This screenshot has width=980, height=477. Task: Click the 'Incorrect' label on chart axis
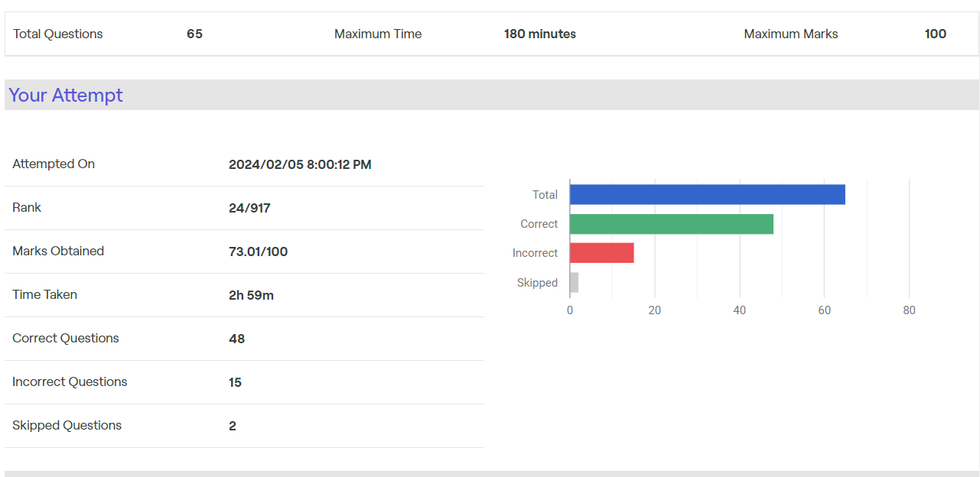tap(535, 253)
